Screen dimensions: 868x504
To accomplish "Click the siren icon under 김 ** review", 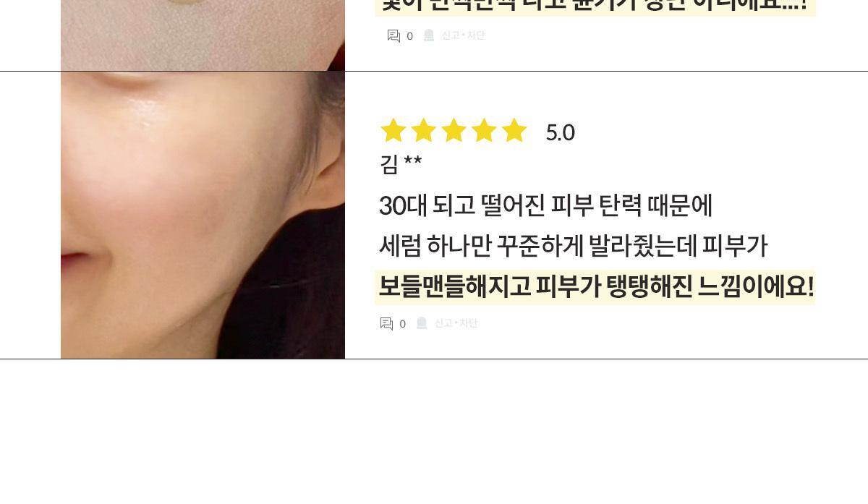I will click(x=422, y=323).
